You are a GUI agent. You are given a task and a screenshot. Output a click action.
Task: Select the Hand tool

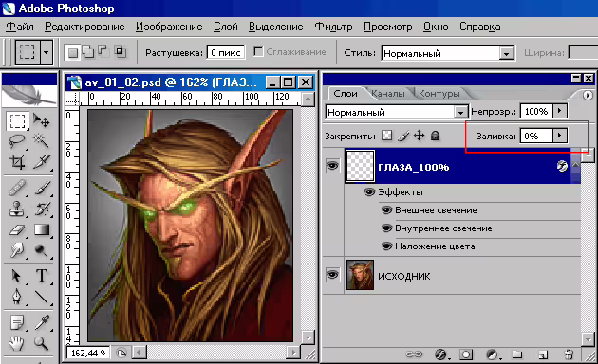(17, 343)
